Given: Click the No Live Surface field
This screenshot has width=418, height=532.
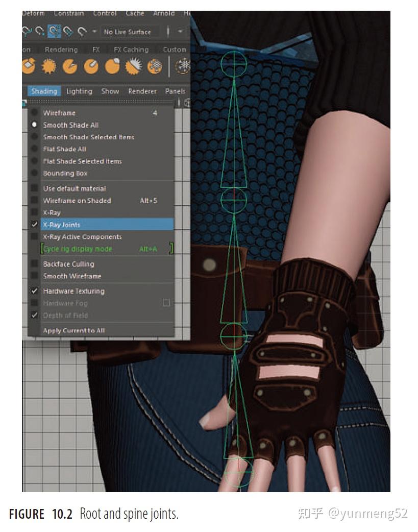Looking at the screenshot, I should pos(128,32).
